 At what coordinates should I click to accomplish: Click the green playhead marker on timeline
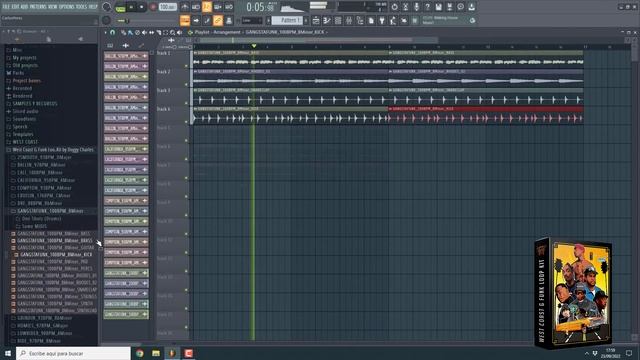click(254, 46)
